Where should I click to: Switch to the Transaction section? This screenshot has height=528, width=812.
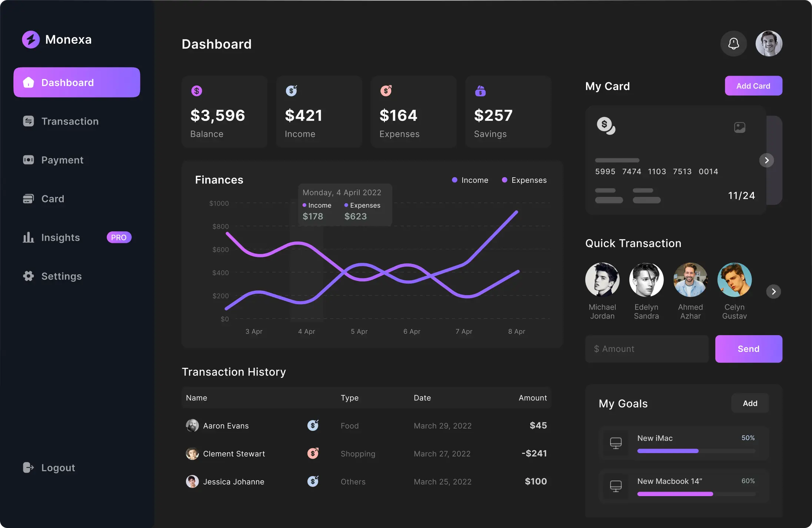click(x=70, y=121)
